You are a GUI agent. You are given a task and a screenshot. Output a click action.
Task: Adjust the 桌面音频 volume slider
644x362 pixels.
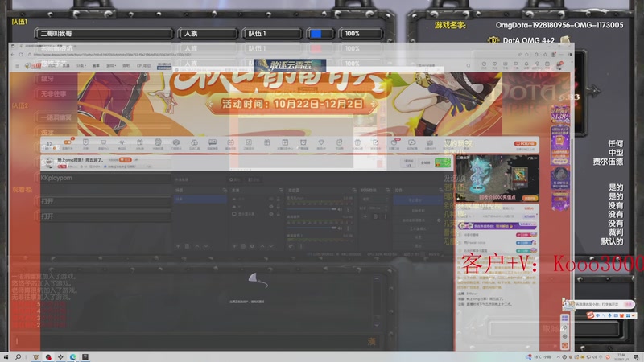(311, 228)
